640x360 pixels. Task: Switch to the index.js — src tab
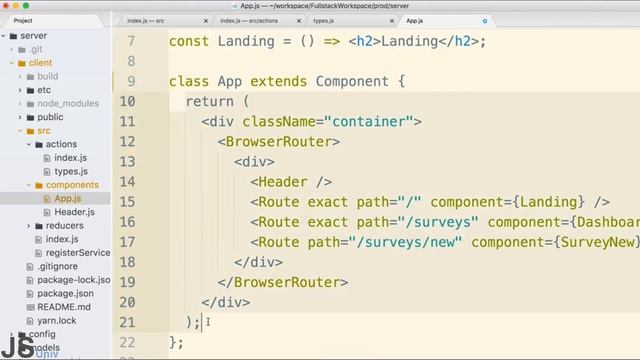click(145, 21)
